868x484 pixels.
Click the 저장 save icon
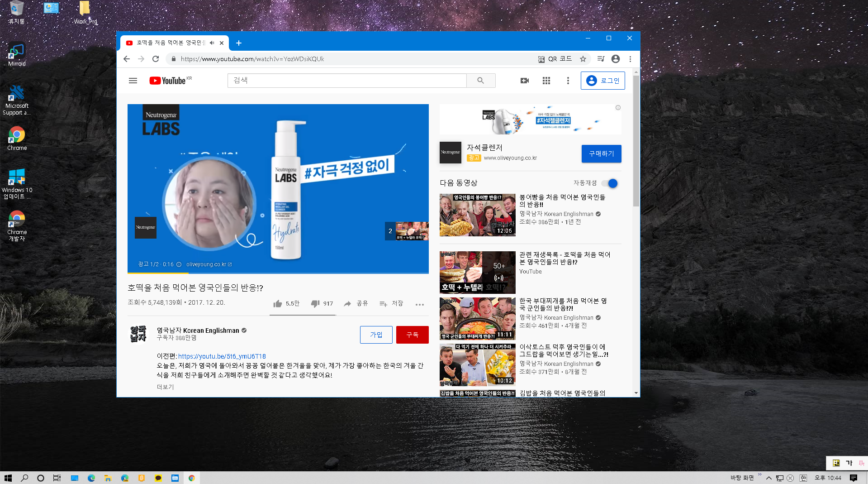coord(383,303)
